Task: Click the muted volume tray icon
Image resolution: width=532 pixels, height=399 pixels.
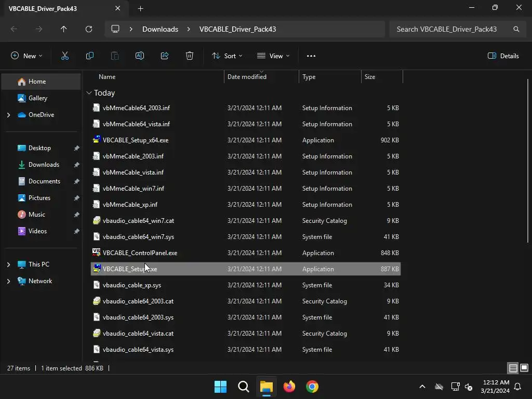Action: coord(469,387)
